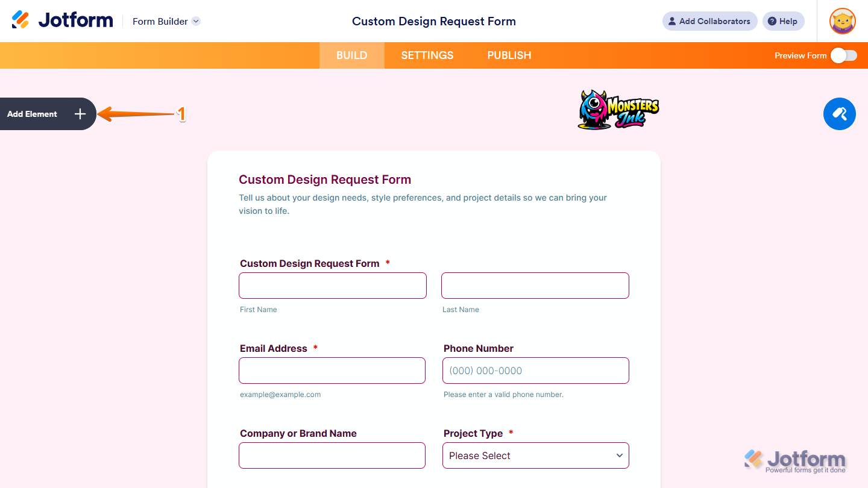The image size is (868, 488).
Task: Open the Jotform AI assistant bubble
Action: pos(839,114)
